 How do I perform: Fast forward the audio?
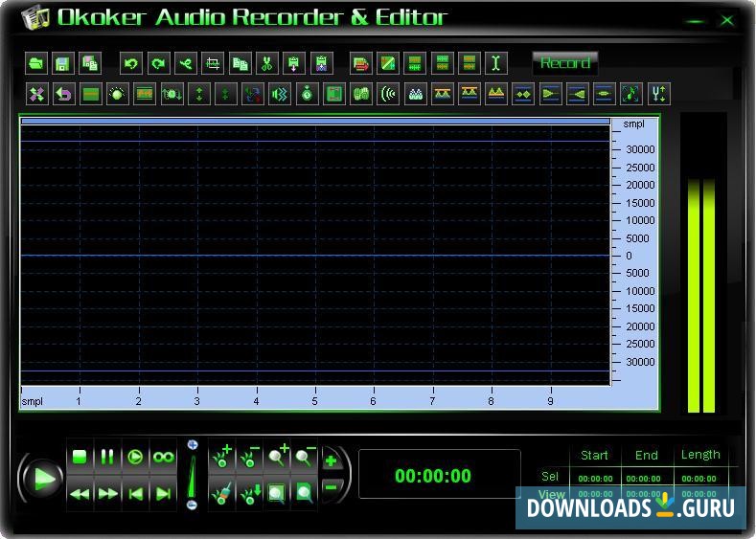107,494
